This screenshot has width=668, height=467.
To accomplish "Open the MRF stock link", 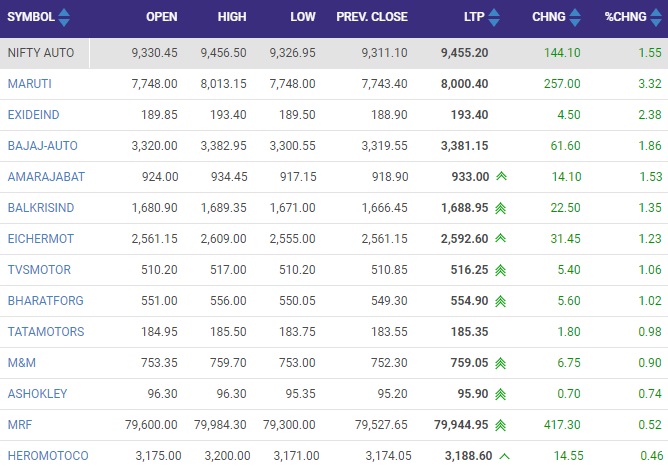I will [x=20, y=425].
